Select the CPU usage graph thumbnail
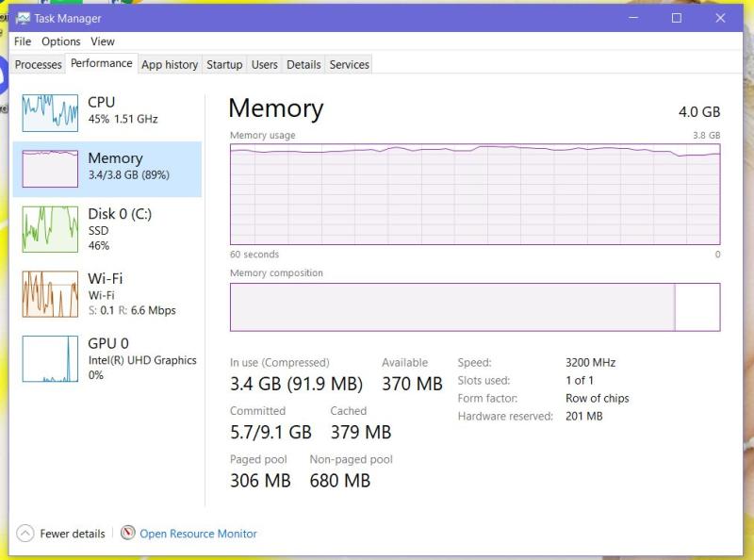Image resolution: width=754 pixels, height=560 pixels. pyautogui.click(x=50, y=112)
